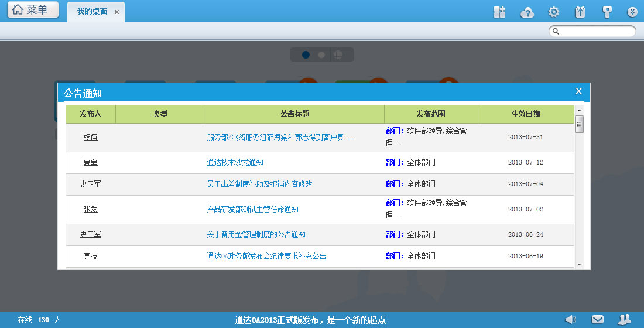Click the speaker sound icon in status bar

click(570, 319)
